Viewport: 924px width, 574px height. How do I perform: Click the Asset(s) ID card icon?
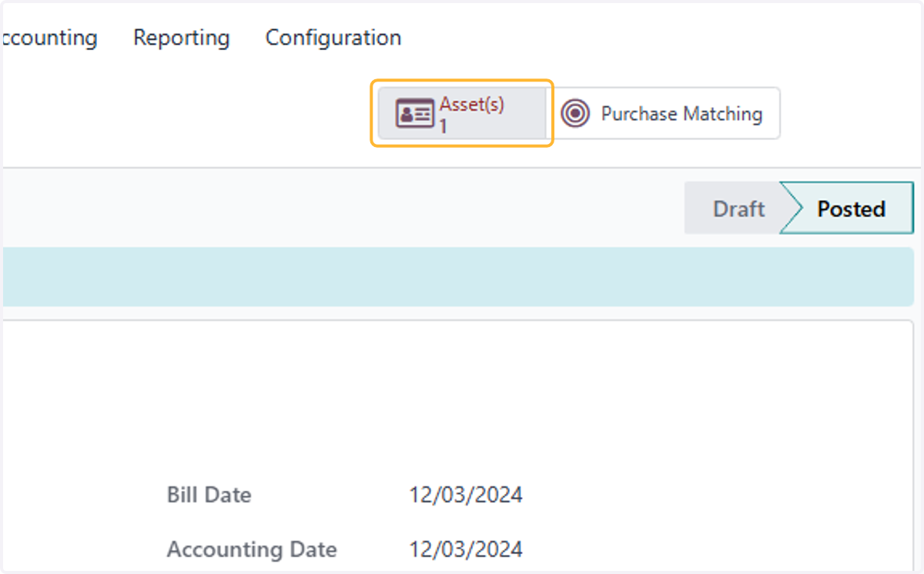tap(414, 114)
